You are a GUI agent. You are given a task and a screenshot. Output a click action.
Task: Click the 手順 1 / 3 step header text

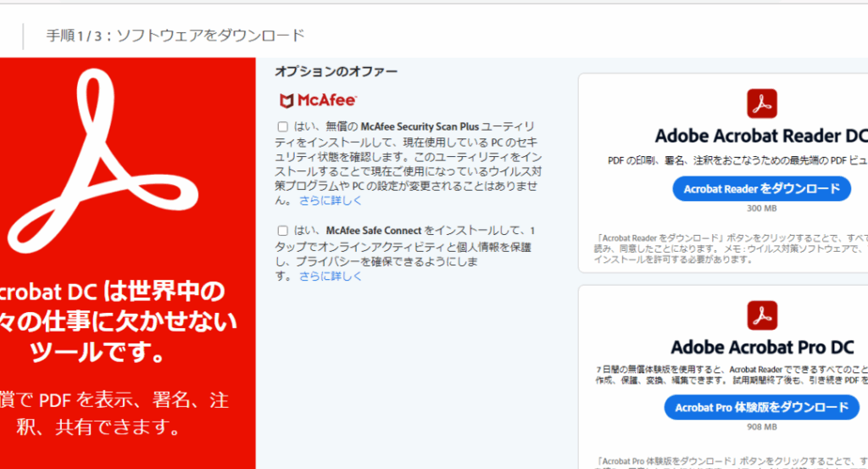pyautogui.click(x=175, y=36)
